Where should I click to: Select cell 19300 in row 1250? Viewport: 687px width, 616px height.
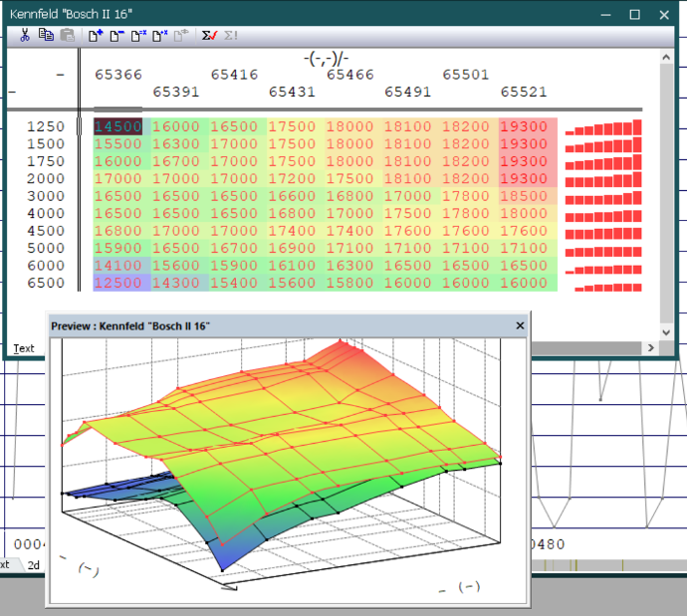[524, 126]
